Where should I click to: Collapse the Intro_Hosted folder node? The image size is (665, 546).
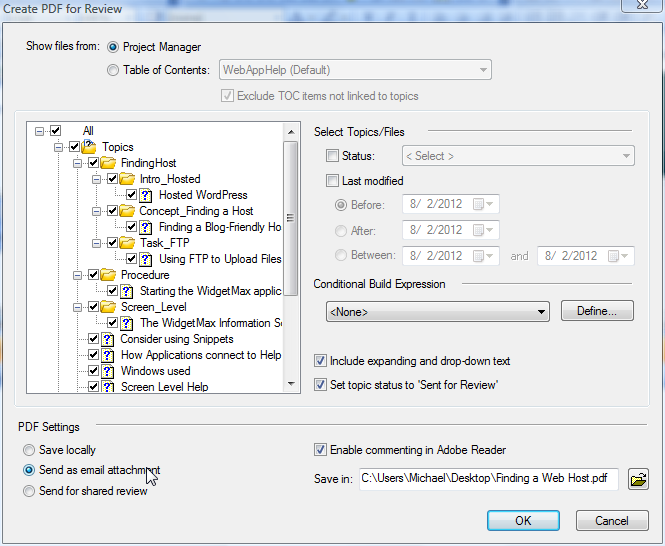point(96,179)
